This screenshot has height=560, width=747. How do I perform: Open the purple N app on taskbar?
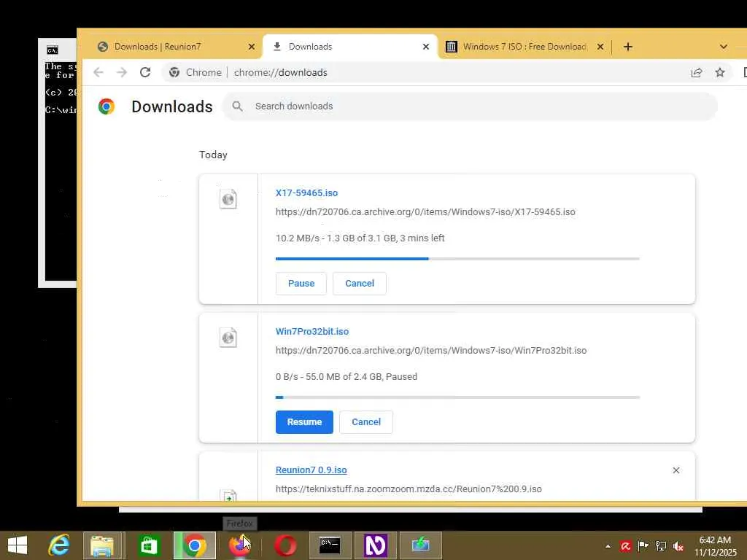click(x=376, y=545)
